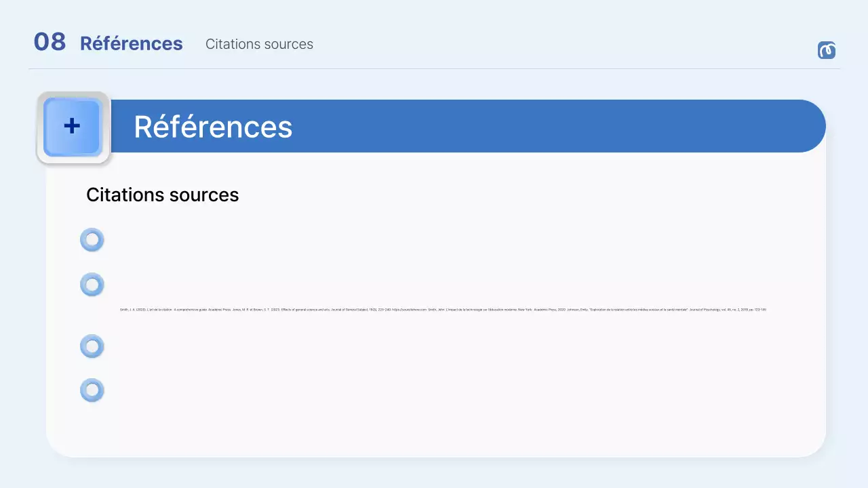Click the horizontal divider under the header
868x488 pixels.
(434, 68)
